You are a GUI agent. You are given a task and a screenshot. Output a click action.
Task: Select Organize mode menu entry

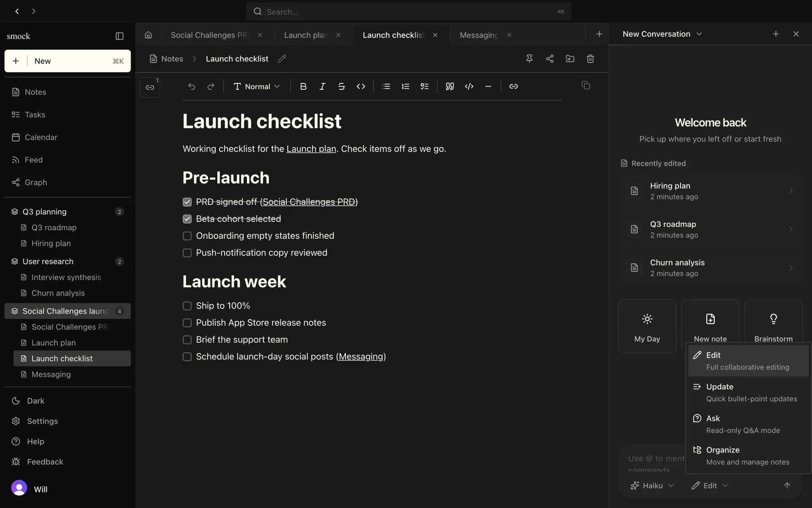(748, 456)
